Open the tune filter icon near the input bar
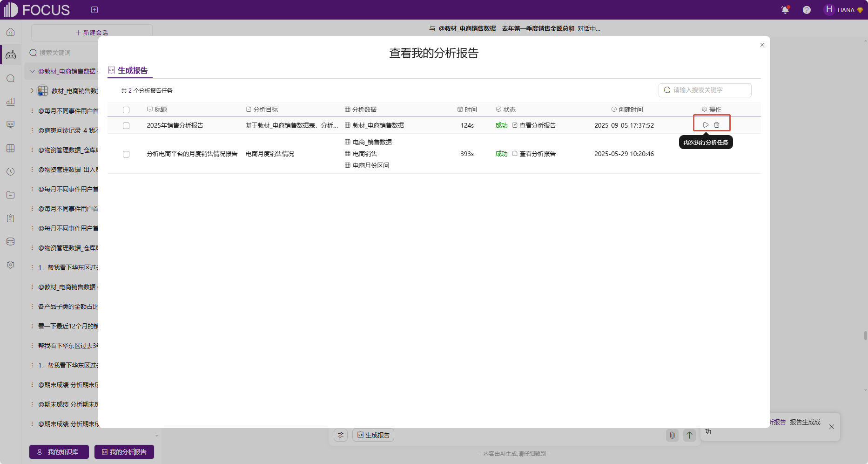The height and width of the screenshot is (464, 868). [x=340, y=435]
